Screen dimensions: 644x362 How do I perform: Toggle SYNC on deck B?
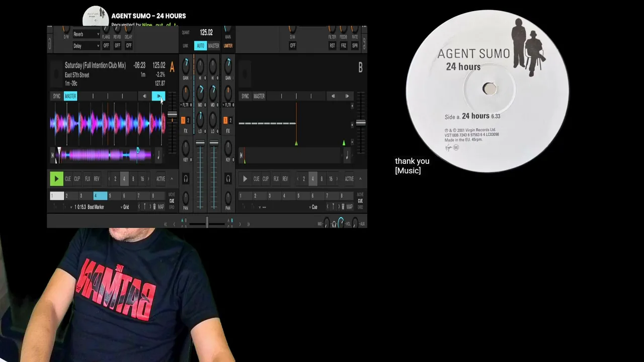pos(245,96)
